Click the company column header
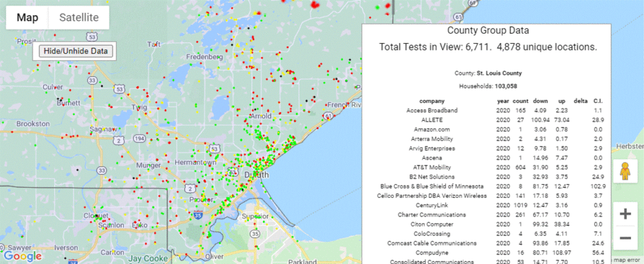The height and width of the screenshot is (264, 644). coord(431,101)
